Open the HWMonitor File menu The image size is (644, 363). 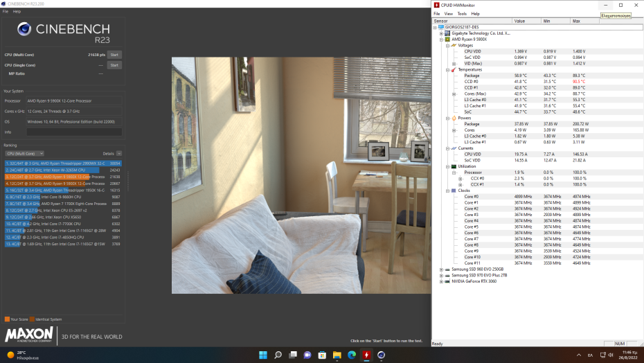(436, 14)
